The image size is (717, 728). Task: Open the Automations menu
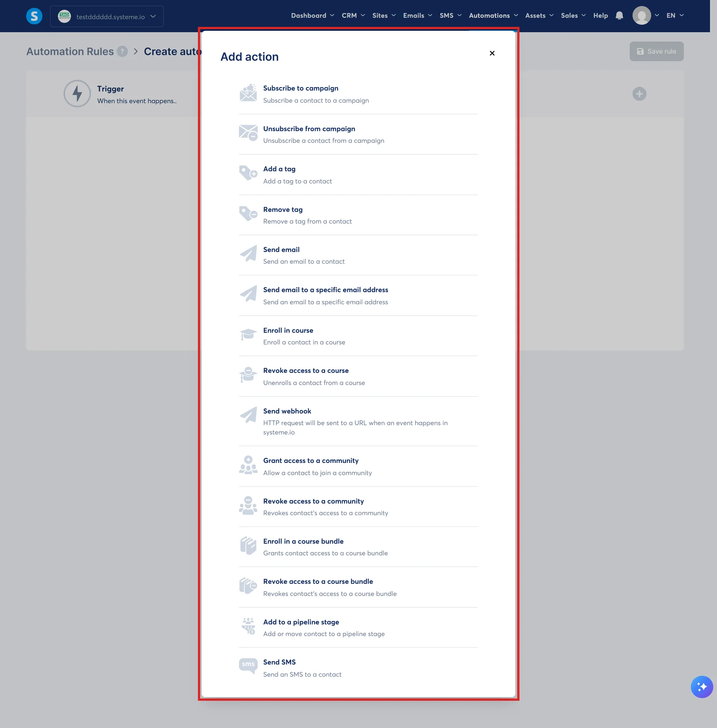pos(493,15)
